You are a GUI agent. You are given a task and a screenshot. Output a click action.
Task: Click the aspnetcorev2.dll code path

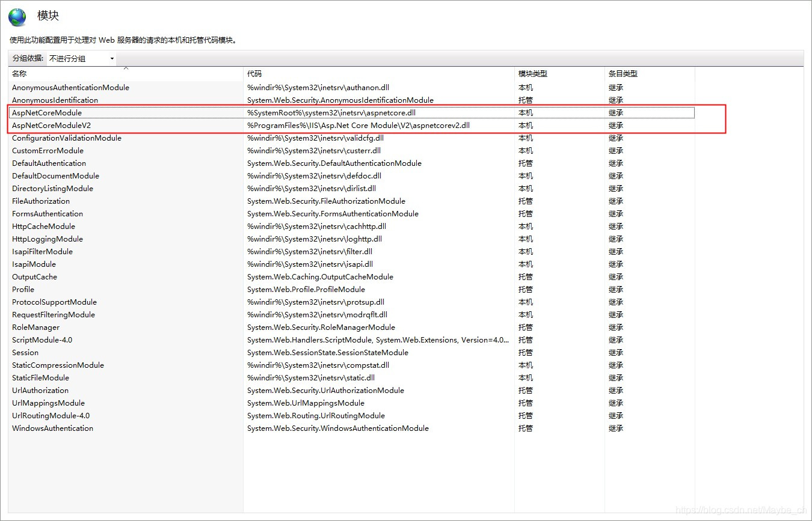click(358, 125)
